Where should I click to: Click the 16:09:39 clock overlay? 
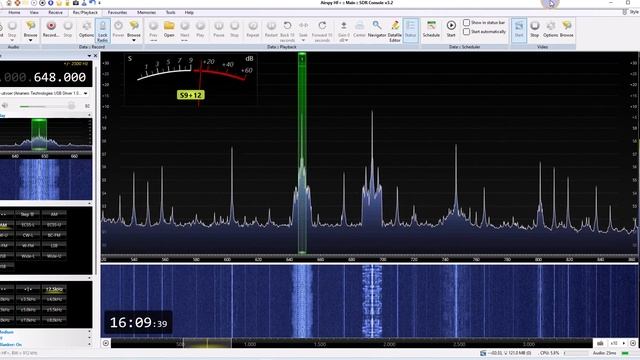138,323
